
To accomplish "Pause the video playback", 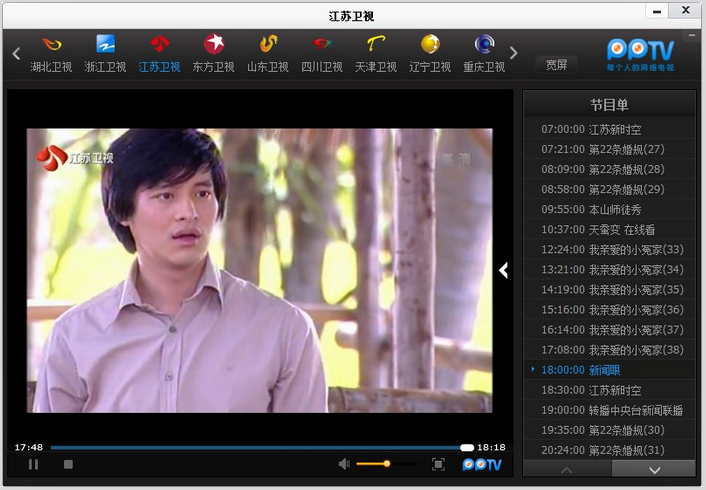I will [x=34, y=464].
